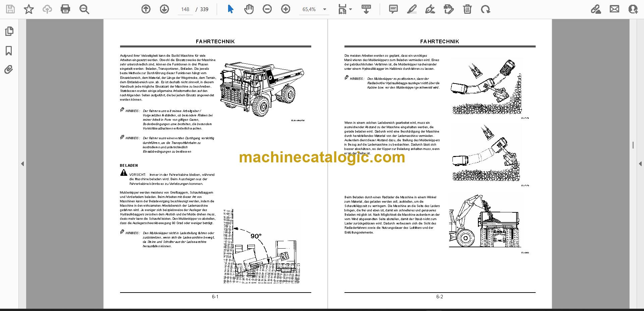The height and width of the screenshot is (311, 644).
Task: Open the attachments paperclip panel
Action: click(x=8, y=70)
